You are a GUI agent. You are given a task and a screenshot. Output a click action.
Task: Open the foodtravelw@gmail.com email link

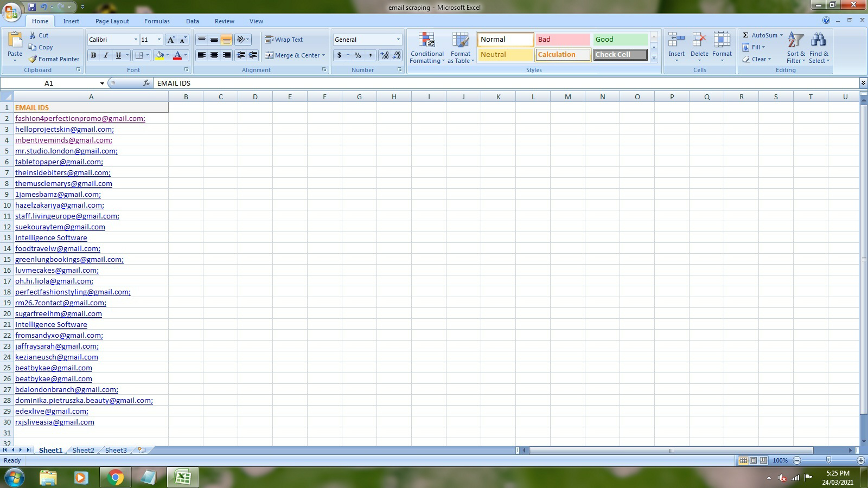click(x=58, y=248)
